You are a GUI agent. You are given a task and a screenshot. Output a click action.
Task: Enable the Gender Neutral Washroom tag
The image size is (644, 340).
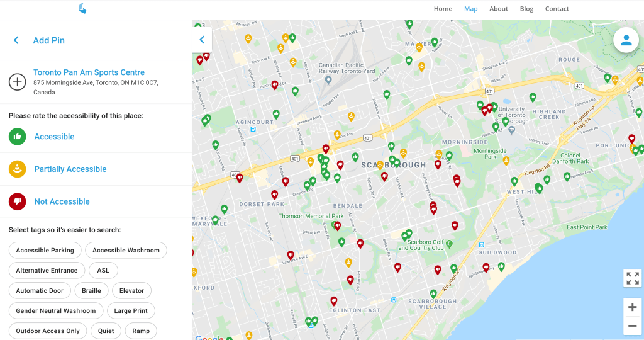[x=56, y=311]
